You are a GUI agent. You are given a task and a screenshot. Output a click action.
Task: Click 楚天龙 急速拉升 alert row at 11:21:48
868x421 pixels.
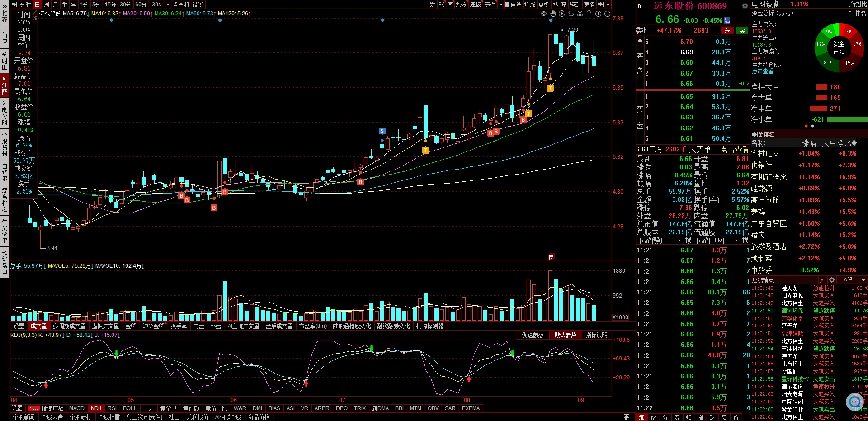pos(809,288)
